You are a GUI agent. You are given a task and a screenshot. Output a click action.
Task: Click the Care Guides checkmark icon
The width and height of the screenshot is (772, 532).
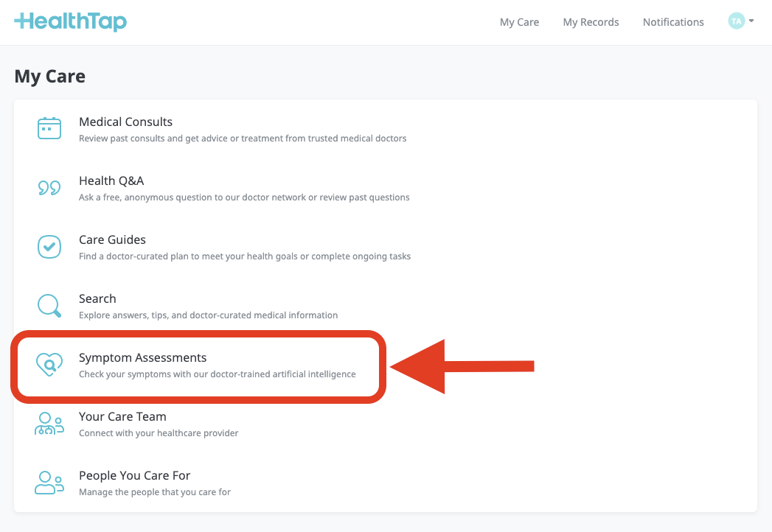[x=49, y=247]
